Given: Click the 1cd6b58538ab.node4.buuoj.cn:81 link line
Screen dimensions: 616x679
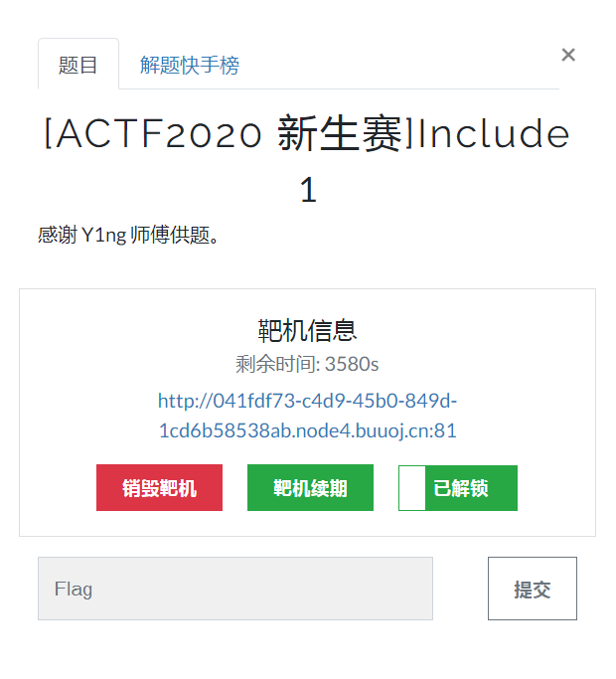Looking at the screenshot, I should tap(307, 430).
